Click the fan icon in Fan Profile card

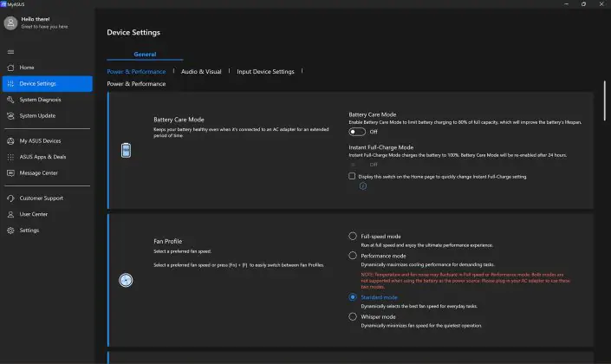tap(126, 280)
